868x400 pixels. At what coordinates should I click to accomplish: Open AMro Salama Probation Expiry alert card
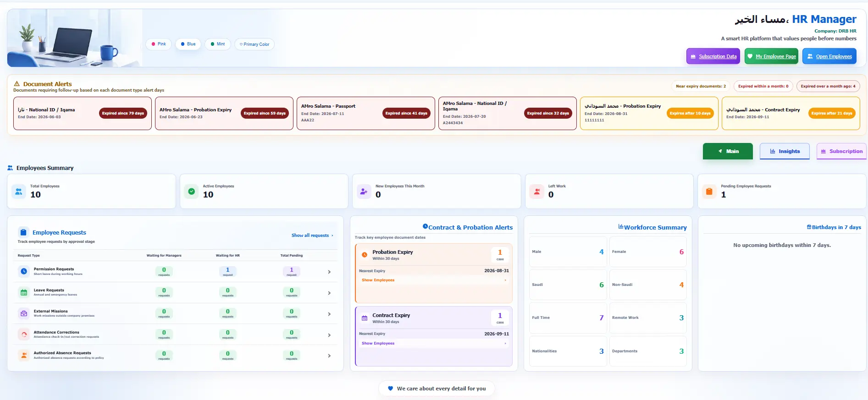pos(224,113)
